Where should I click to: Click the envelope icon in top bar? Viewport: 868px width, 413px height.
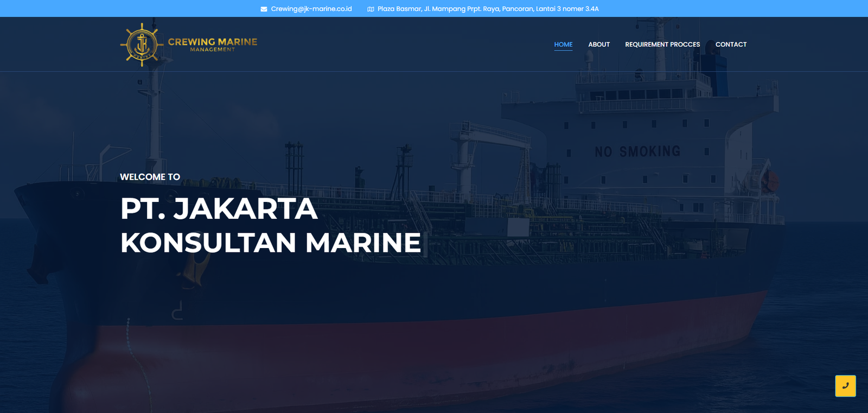pos(264,9)
